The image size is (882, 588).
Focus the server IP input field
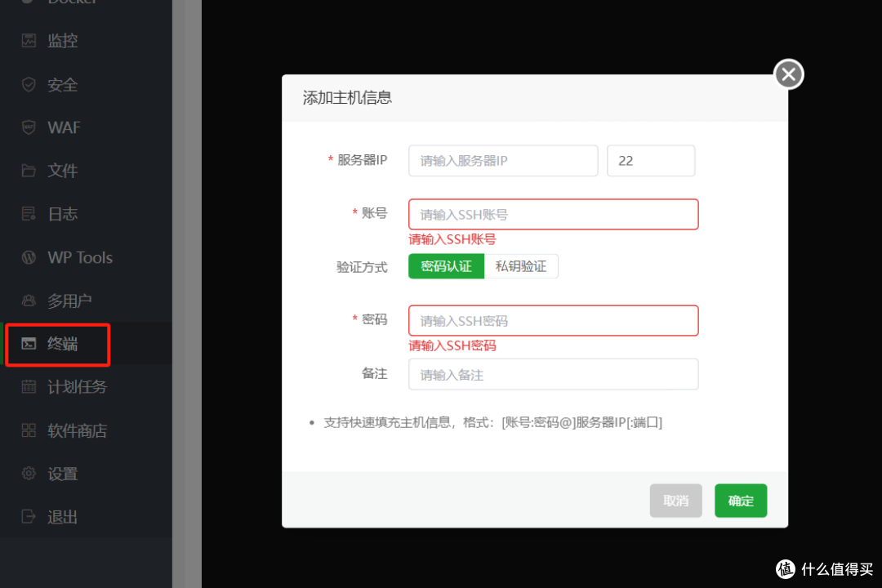pyautogui.click(x=503, y=161)
